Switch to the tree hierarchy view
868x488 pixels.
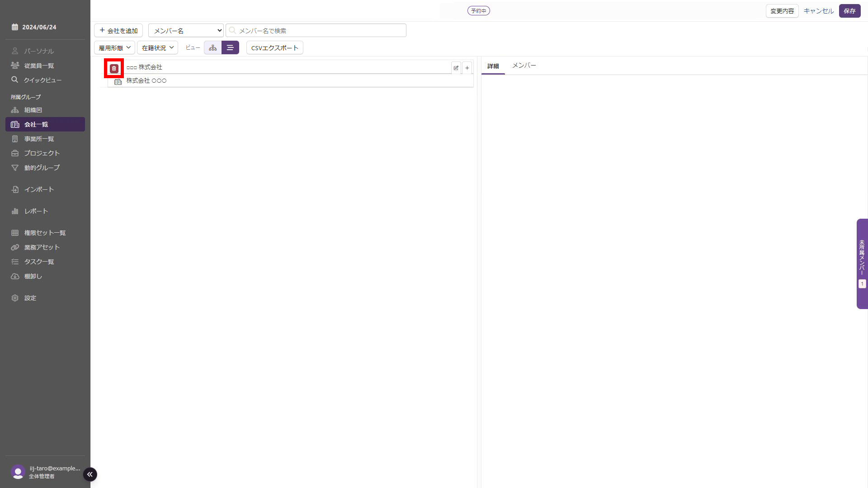tap(213, 47)
